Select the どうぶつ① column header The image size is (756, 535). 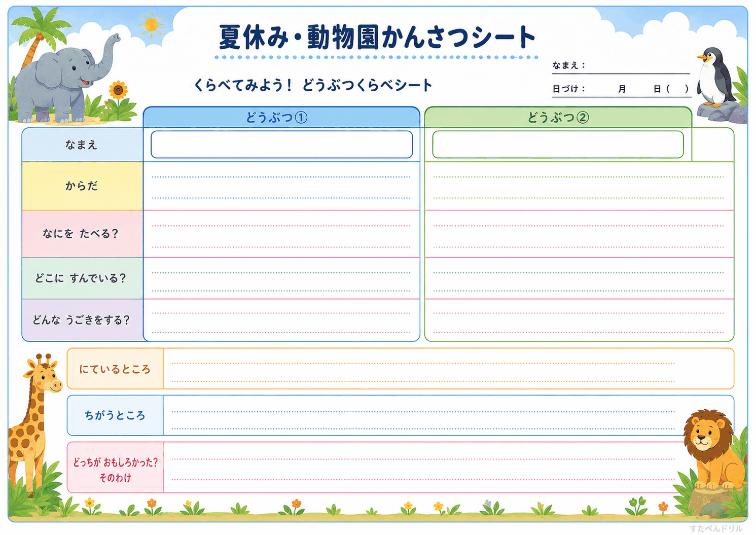(281, 117)
